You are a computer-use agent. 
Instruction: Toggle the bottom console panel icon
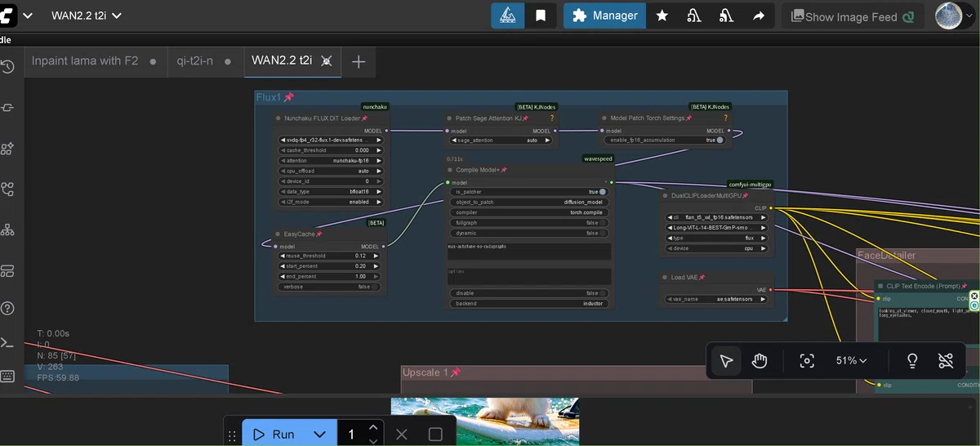click(x=7, y=342)
